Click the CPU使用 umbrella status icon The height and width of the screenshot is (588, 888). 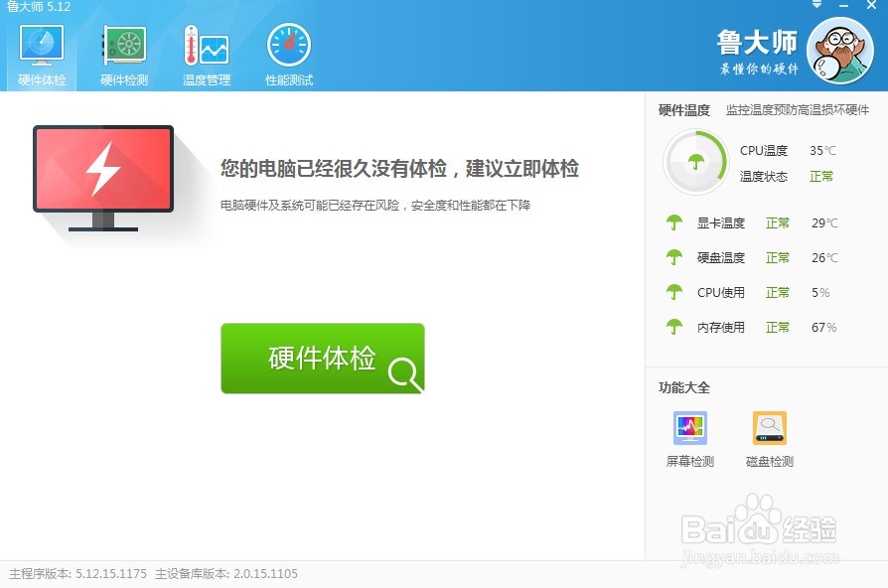click(673, 292)
